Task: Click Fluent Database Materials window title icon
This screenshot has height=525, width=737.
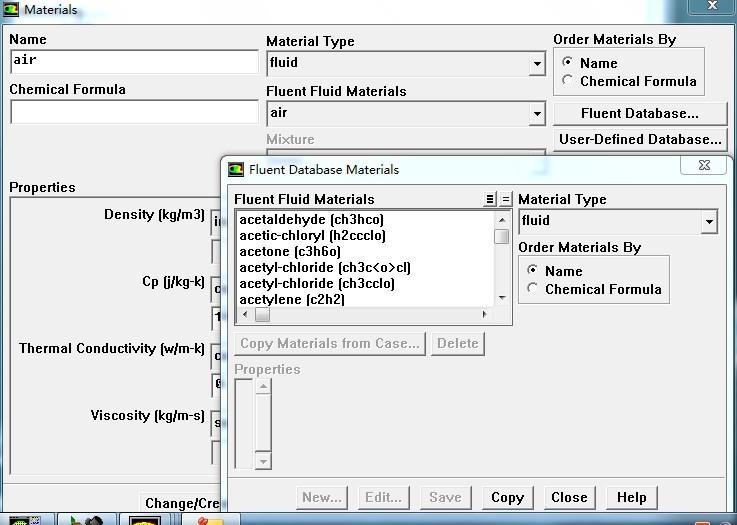Action: coord(236,169)
